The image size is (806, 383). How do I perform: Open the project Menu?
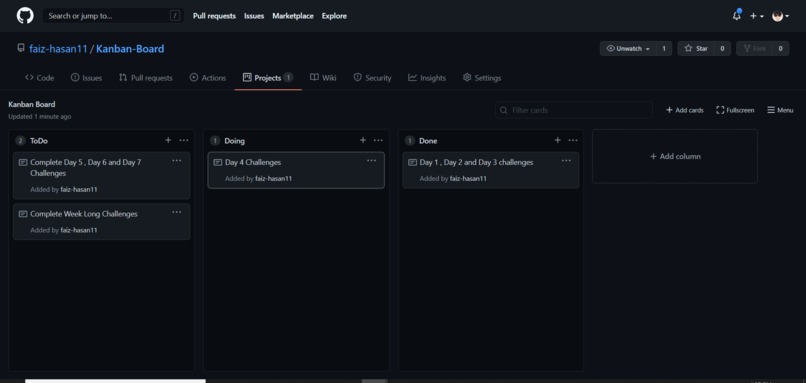[x=780, y=110]
